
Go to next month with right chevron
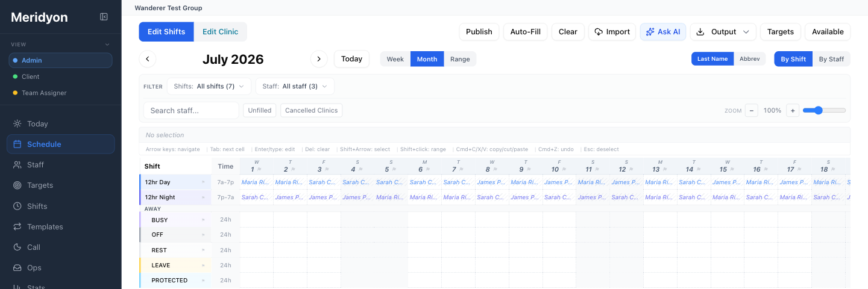click(x=319, y=59)
